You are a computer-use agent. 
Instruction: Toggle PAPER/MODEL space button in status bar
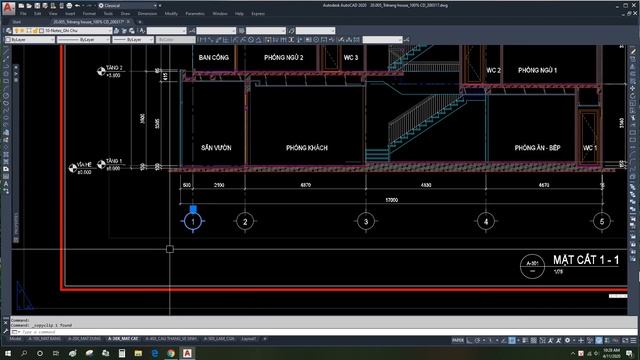[458, 340]
